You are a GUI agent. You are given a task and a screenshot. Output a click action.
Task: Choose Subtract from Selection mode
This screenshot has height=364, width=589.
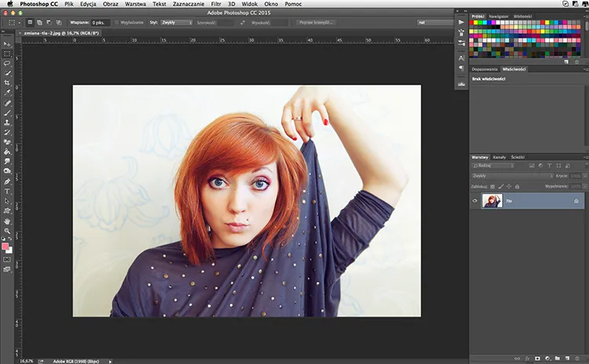click(49, 23)
